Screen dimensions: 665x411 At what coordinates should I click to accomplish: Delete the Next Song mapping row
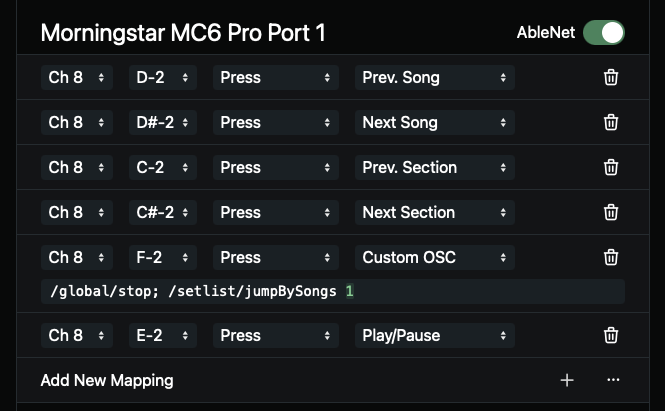point(611,122)
